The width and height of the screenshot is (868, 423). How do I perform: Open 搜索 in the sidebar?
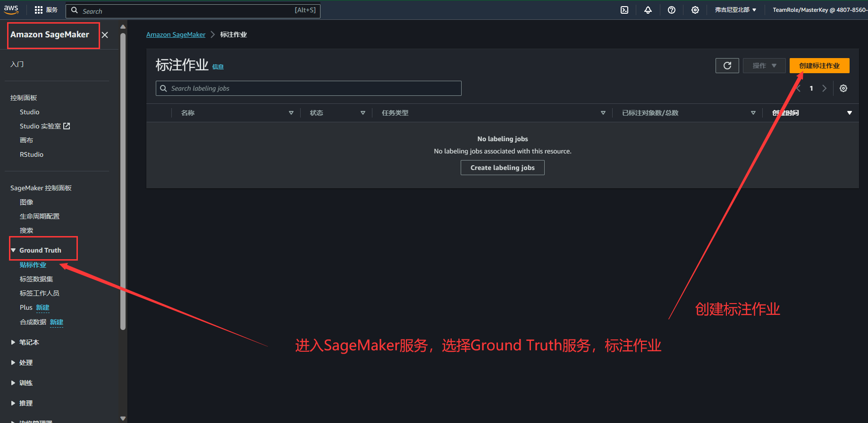pos(26,230)
